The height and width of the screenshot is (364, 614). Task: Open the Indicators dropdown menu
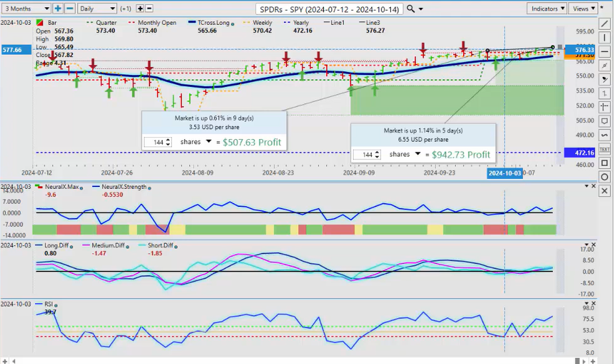coord(547,8)
